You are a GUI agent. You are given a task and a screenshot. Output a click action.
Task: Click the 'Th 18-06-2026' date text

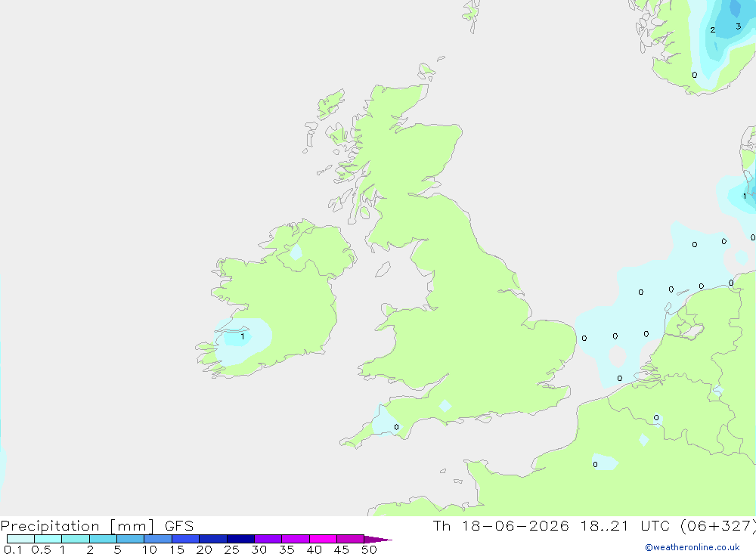[500, 525]
